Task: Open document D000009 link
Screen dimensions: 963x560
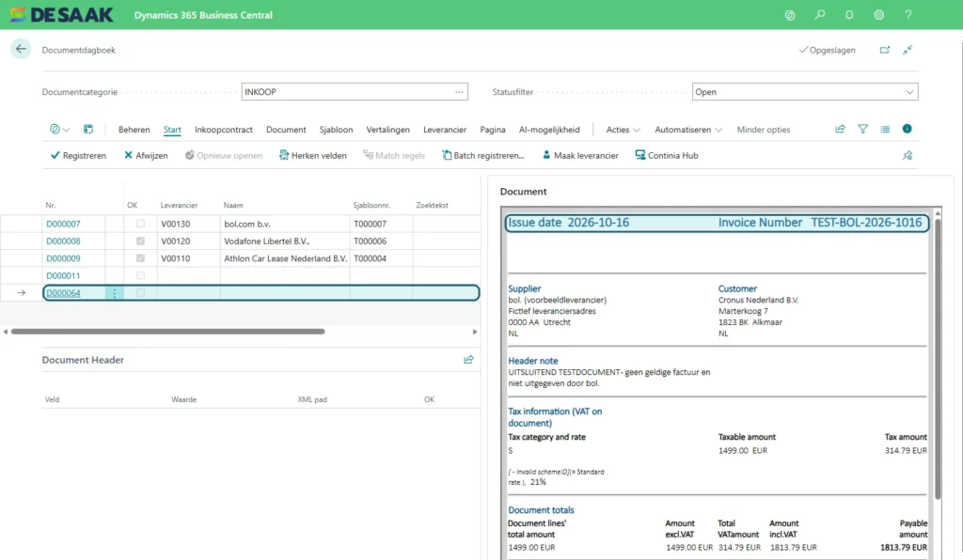Action: click(x=63, y=258)
